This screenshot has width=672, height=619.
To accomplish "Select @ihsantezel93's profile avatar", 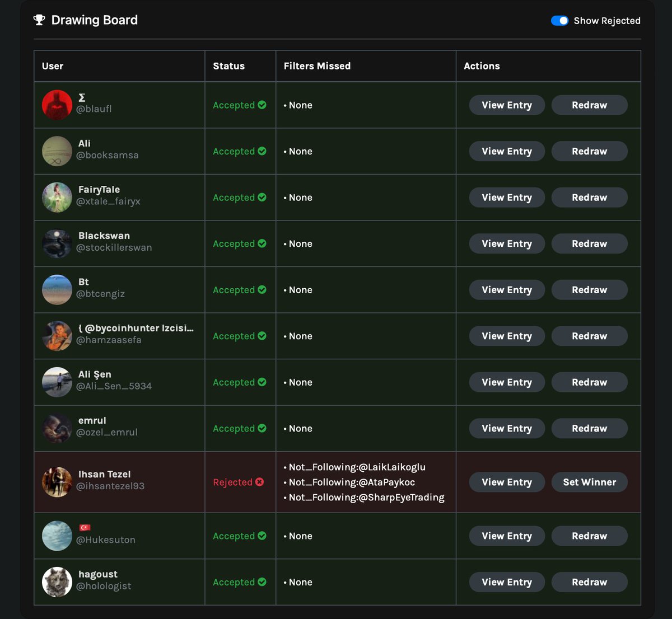I will 57,482.
